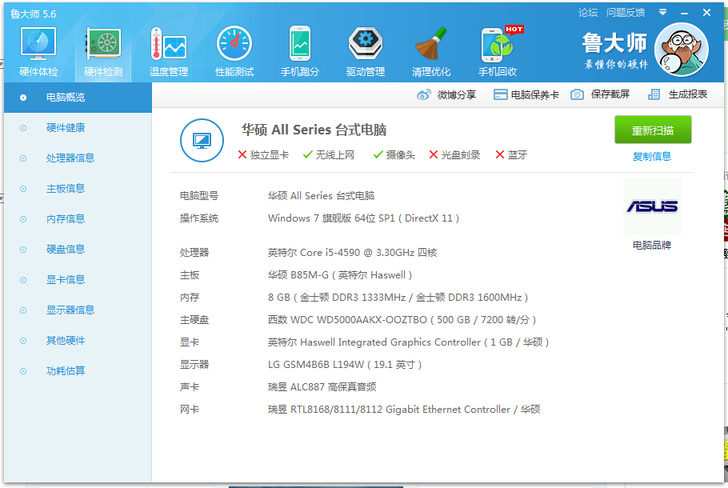The height and width of the screenshot is (488, 728).
Task: Click the 8 GB 金士顿 DDR3 memory value
Action: (398, 297)
